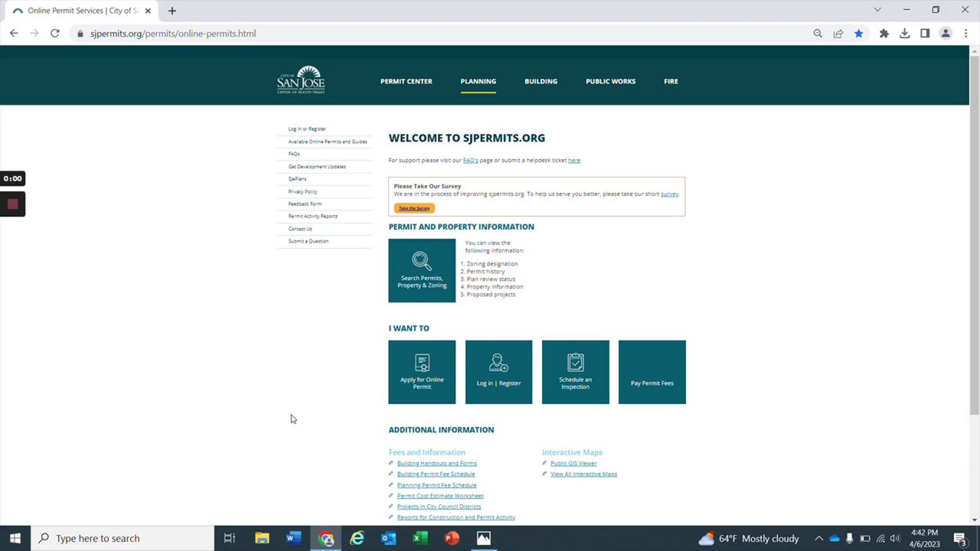Toggle the Chrome side panel icon
Screen dimensions: 980x551
click(x=925, y=34)
